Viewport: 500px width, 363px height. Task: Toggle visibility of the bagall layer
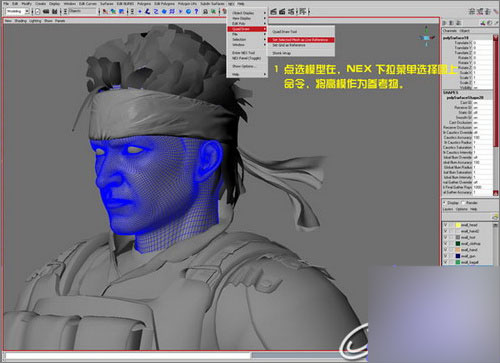pos(445,262)
